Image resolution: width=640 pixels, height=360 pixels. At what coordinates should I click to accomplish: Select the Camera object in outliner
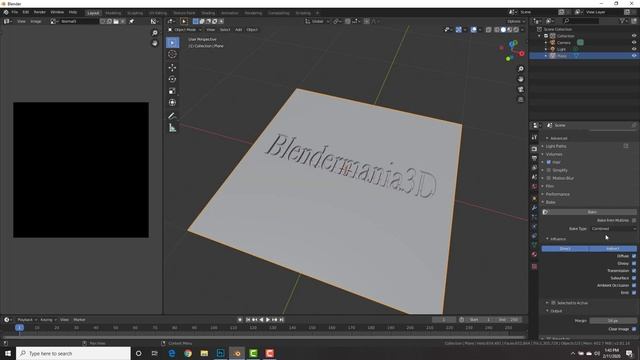564,42
